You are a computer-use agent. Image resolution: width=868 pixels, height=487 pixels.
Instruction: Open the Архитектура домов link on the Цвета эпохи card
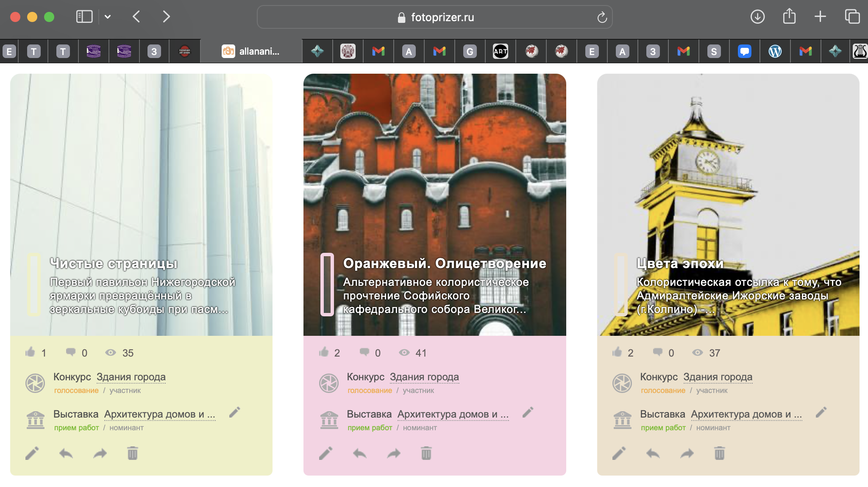click(x=746, y=414)
